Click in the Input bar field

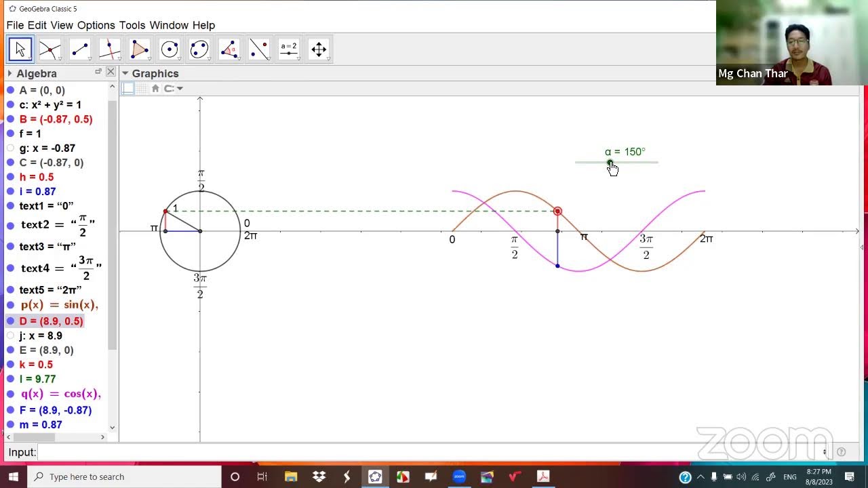[x=429, y=452]
